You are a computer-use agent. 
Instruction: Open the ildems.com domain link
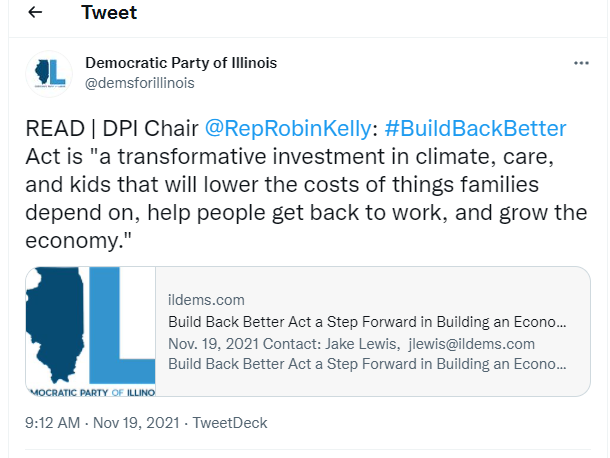pyautogui.click(x=206, y=300)
